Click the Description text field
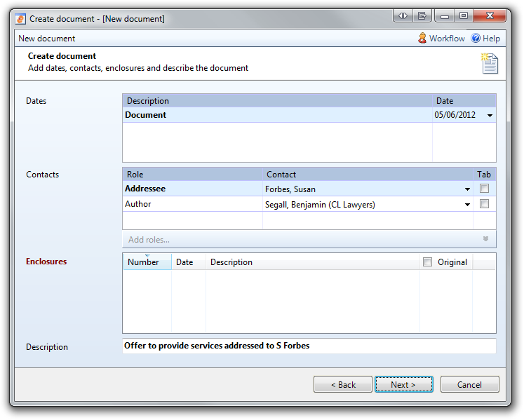 tap(309, 346)
